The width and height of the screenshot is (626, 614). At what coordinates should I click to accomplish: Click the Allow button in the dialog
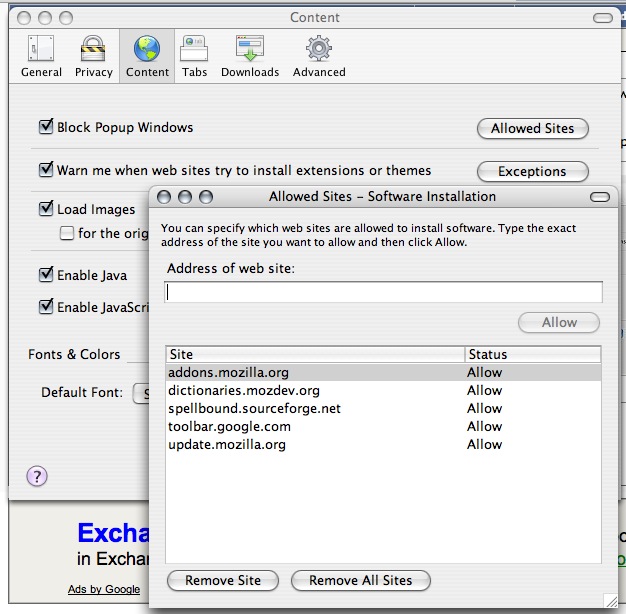(x=559, y=323)
